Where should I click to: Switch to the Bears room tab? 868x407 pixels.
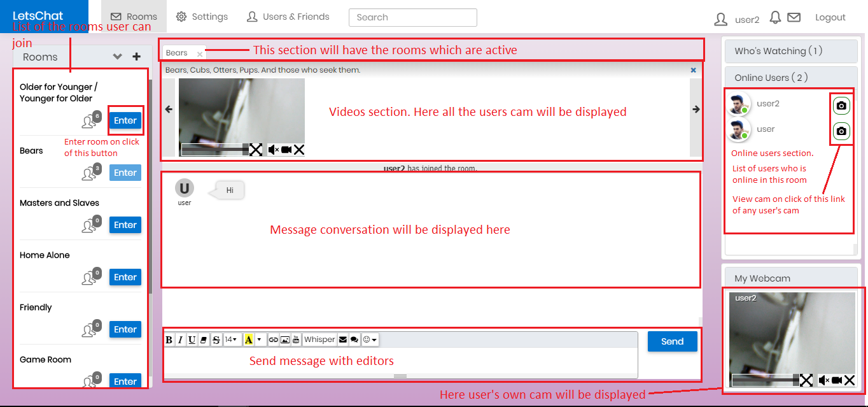tap(177, 53)
